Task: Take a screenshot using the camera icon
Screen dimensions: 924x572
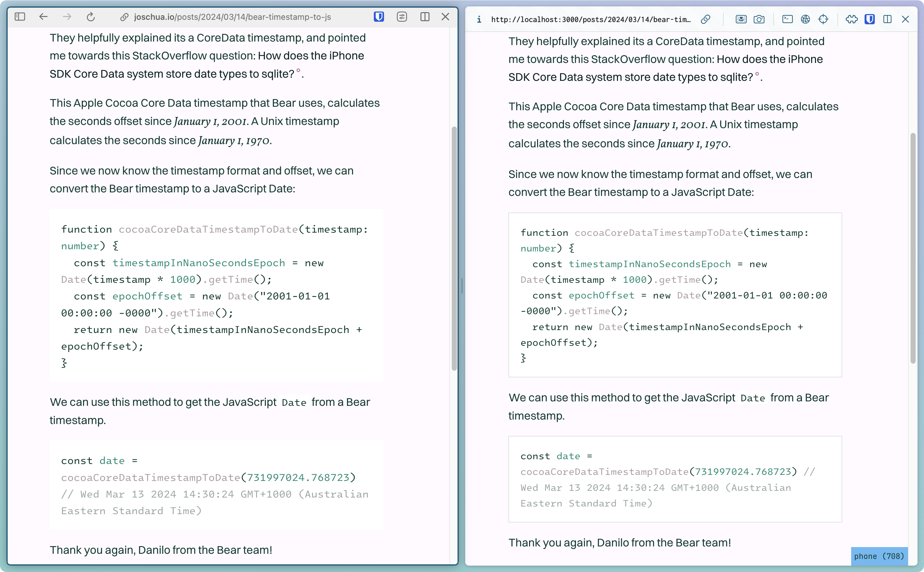Action: pos(759,19)
